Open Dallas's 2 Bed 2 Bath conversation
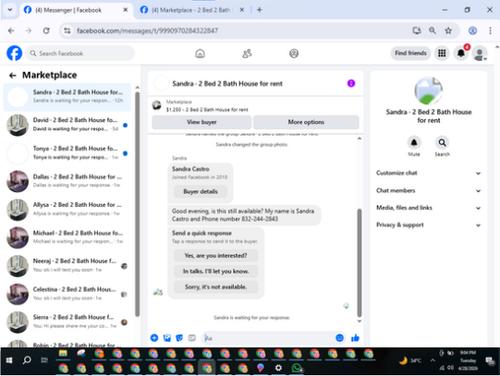This screenshot has width=500, height=376. [67, 181]
